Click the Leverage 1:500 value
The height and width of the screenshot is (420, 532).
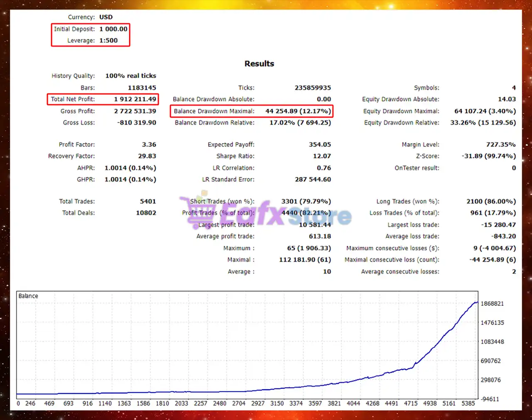pyautogui.click(x=108, y=41)
